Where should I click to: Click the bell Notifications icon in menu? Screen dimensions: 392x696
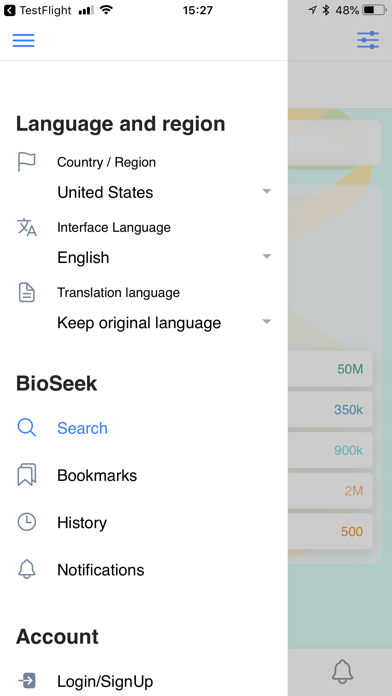coord(27,569)
